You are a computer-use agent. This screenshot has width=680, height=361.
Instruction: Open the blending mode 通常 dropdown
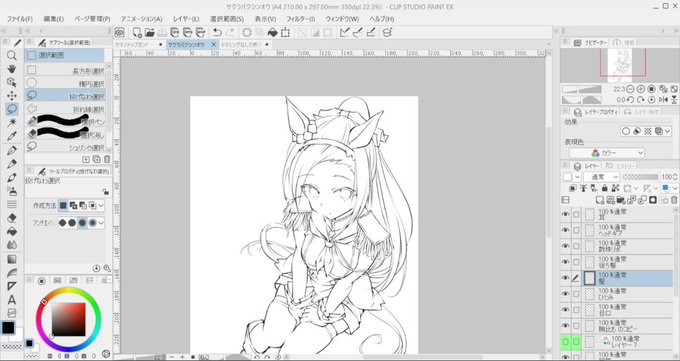[x=602, y=177]
